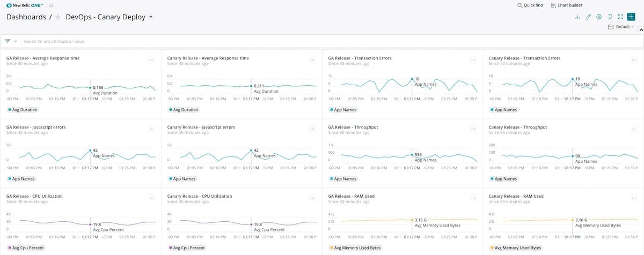The width and height of the screenshot is (644, 255).
Task: Toggle App Names legend in Canary Release Transaction Errors
Action: (503, 110)
